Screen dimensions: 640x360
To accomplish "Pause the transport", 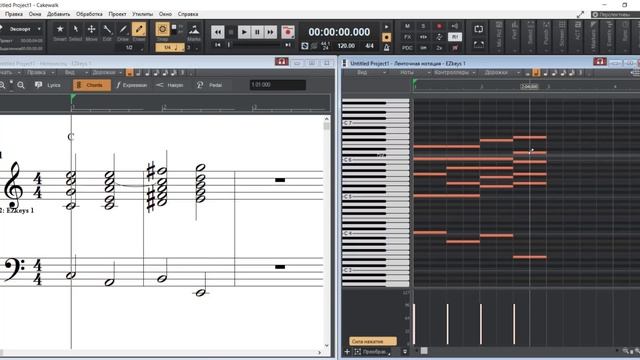I will point(257,32).
